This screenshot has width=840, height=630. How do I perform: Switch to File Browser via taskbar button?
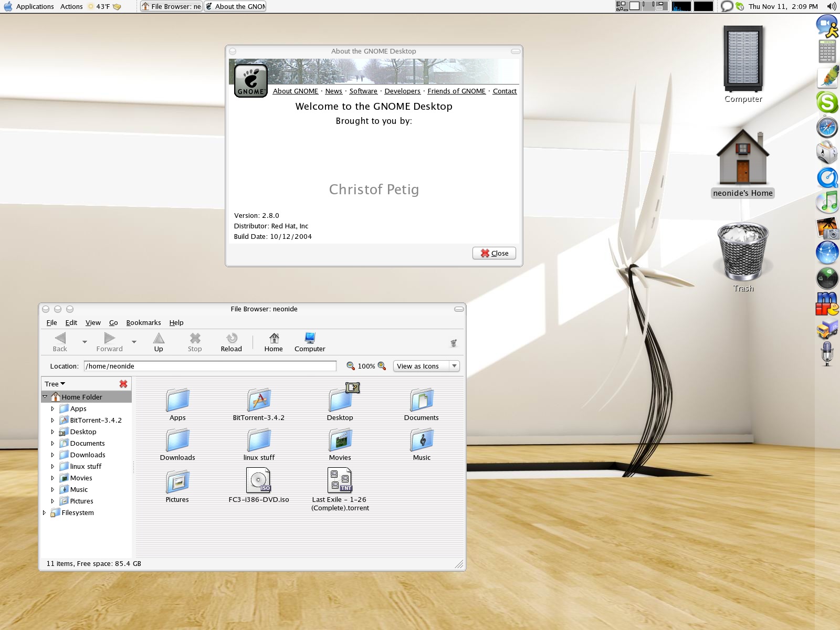171,6
